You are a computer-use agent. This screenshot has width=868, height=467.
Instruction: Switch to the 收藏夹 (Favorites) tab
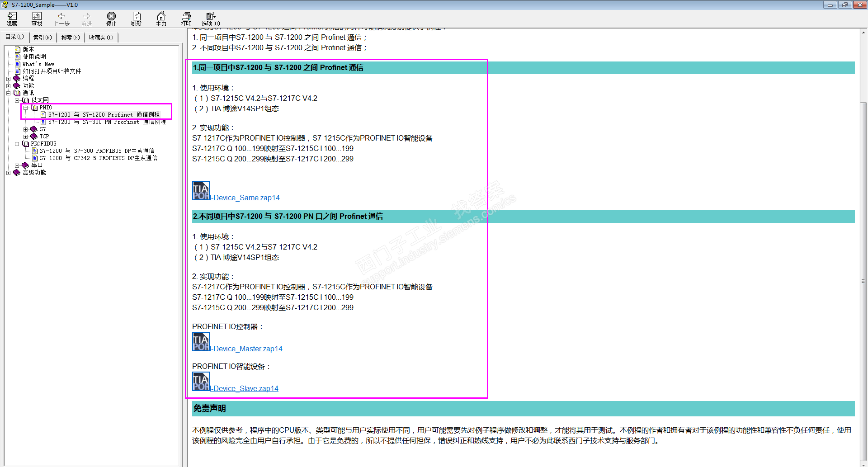[101, 38]
